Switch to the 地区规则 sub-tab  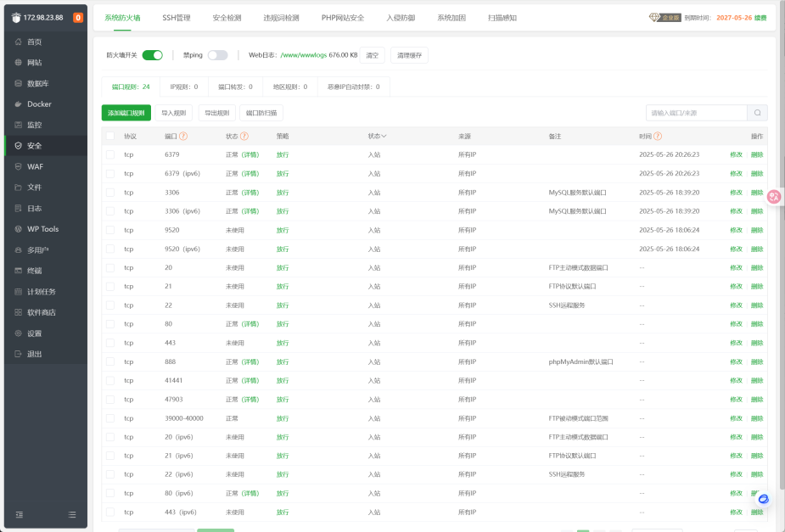coord(290,87)
